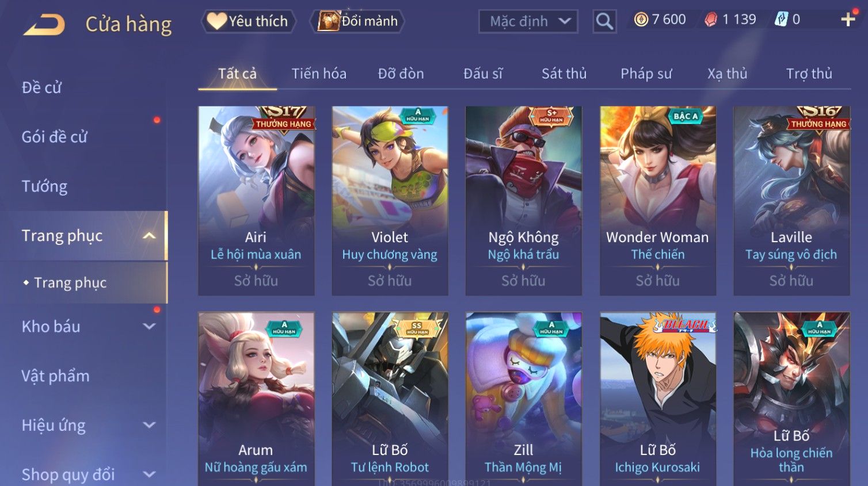This screenshot has height=486, width=868.
Task: Open search with the magnifying glass icon
Action: coord(604,22)
